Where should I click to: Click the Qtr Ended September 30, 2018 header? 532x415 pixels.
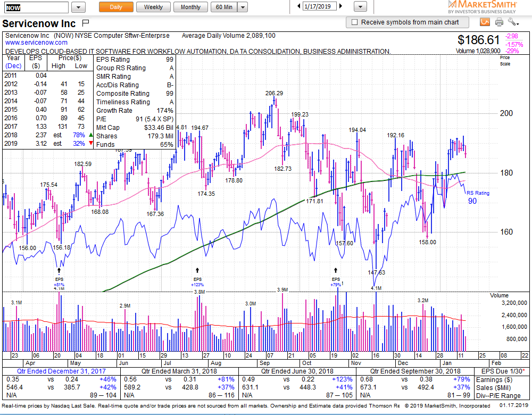tap(415, 371)
